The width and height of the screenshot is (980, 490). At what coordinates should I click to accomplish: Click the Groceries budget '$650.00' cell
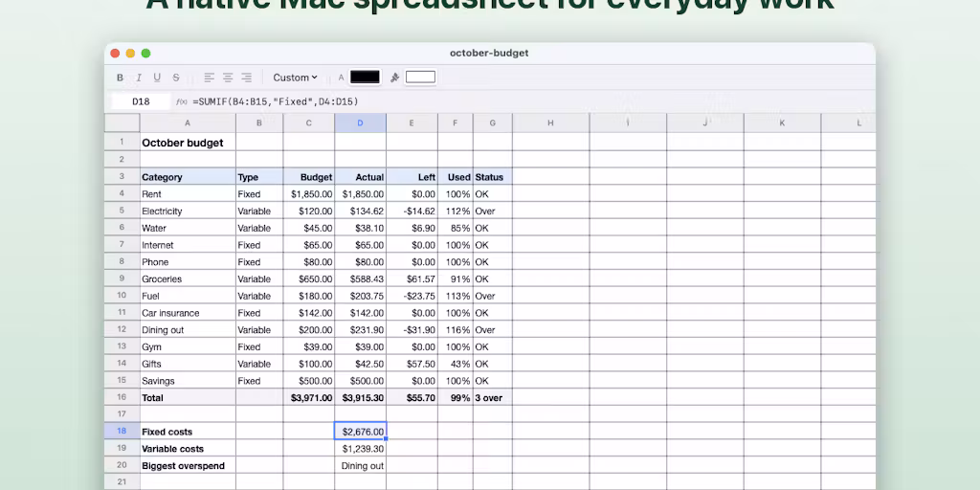[x=309, y=278]
